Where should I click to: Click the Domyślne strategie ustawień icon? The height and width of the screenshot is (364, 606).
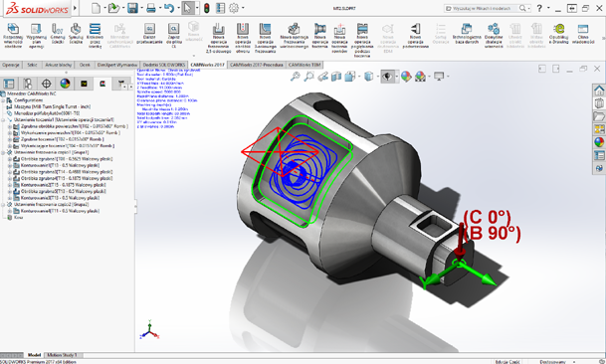[494, 36]
